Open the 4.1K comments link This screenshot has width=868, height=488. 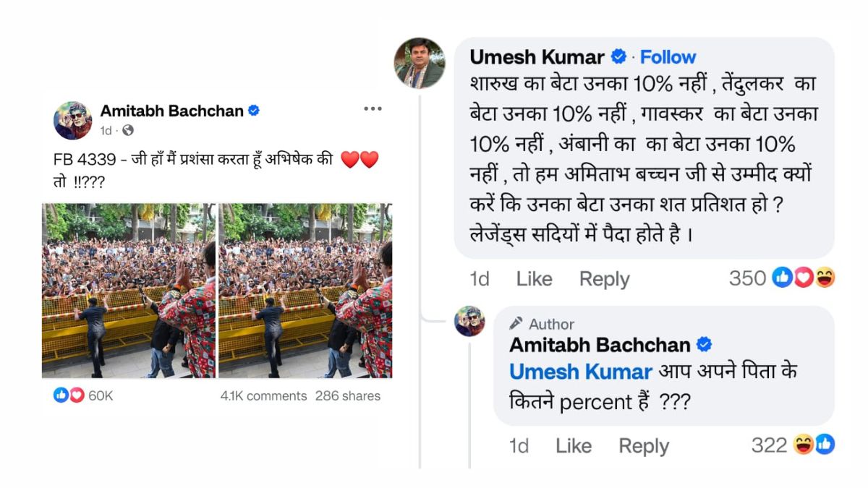coord(263,395)
